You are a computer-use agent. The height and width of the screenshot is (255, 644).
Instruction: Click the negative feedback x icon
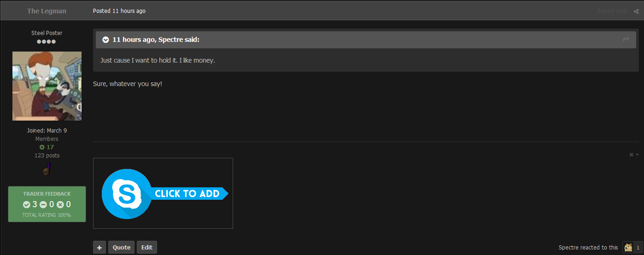point(60,204)
